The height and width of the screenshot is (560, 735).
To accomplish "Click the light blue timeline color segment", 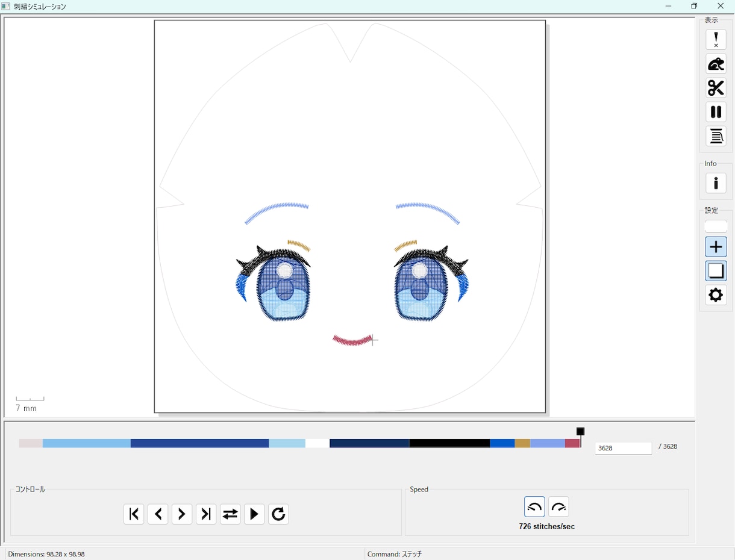I will pyautogui.click(x=87, y=443).
